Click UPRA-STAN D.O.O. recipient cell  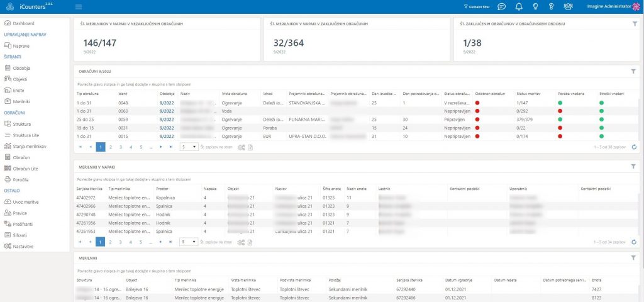[x=307, y=137]
